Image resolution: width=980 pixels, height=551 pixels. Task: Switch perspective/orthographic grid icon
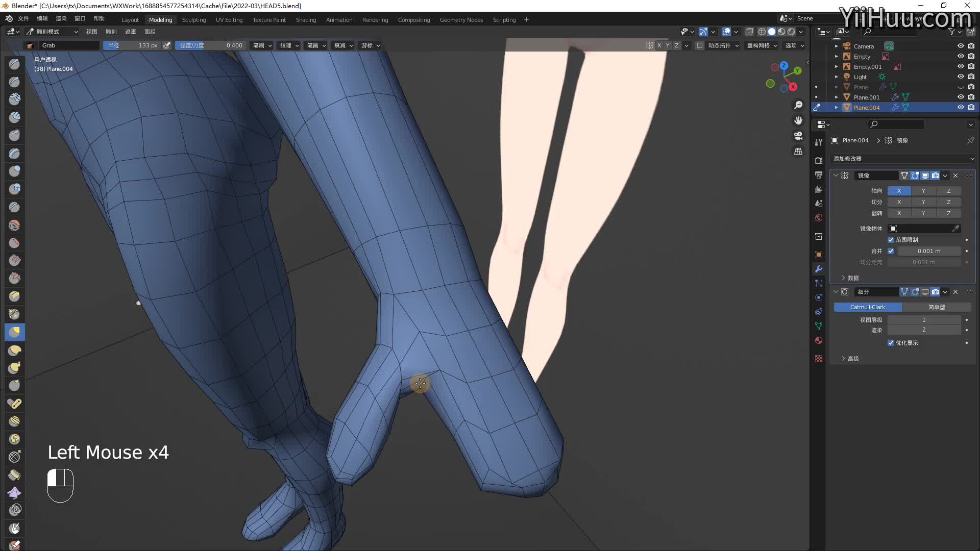[798, 152]
